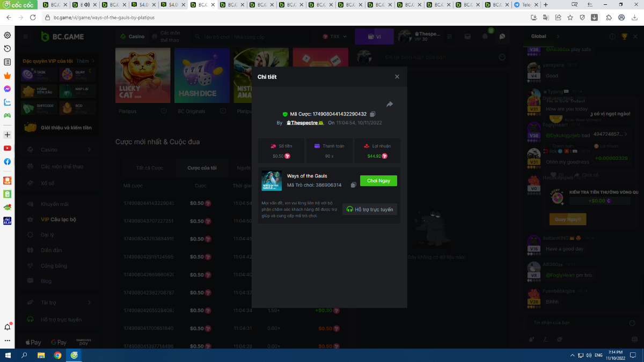644x362 pixels.
Task: Expand the TRX currency dropdown
Action: point(335,37)
